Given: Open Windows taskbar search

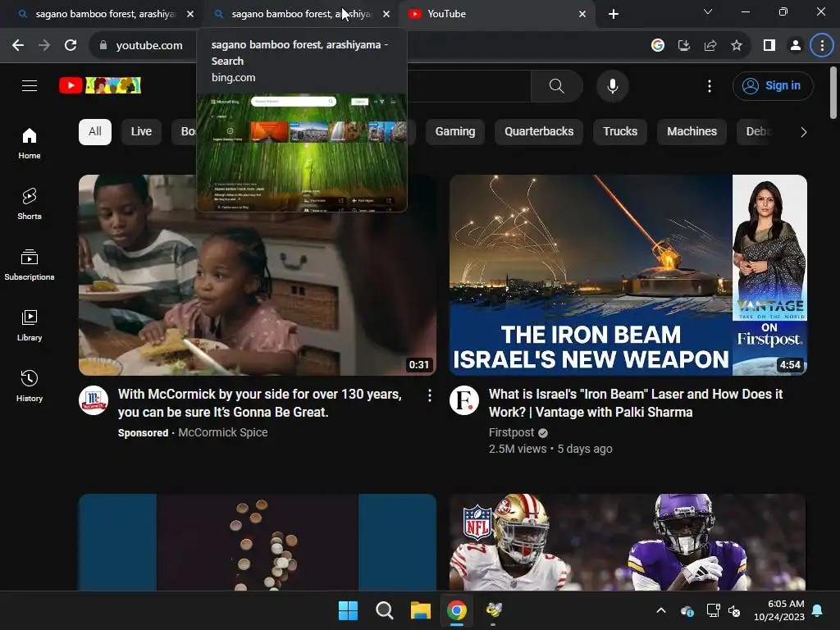Looking at the screenshot, I should (384, 610).
